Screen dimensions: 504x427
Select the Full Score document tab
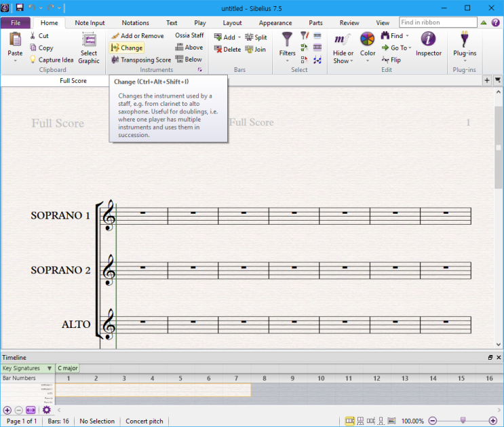pos(73,81)
